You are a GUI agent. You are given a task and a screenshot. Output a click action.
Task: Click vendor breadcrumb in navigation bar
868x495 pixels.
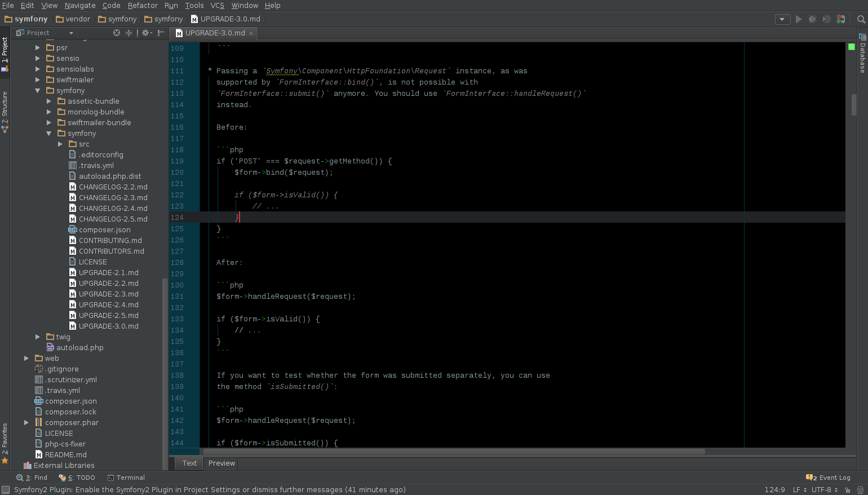coord(73,19)
